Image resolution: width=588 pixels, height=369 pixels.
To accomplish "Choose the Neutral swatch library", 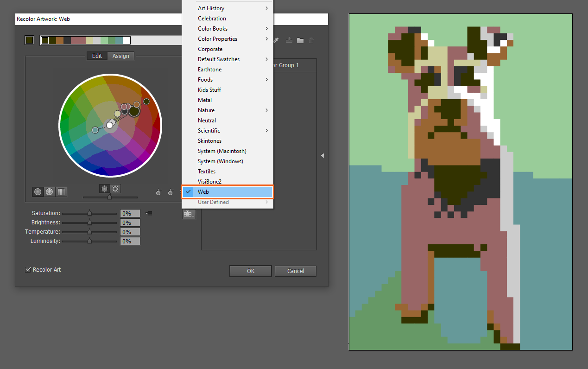I will coord(228,121).
